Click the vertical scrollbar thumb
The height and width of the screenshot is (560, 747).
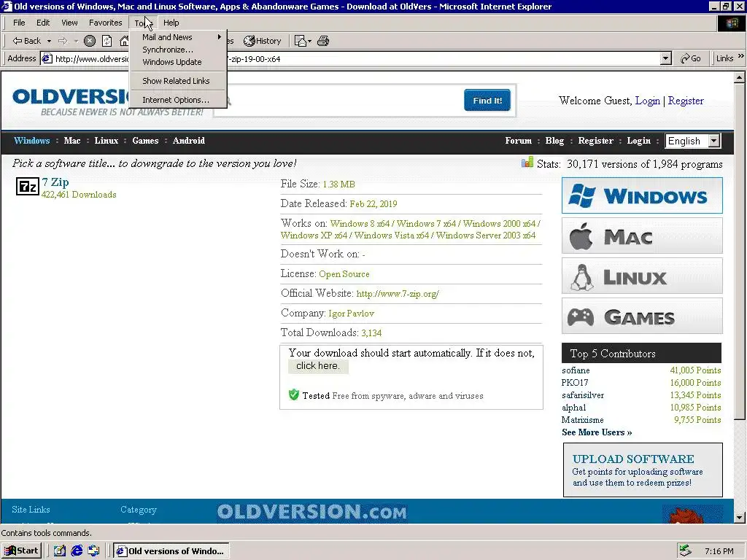tap(739, 252)
